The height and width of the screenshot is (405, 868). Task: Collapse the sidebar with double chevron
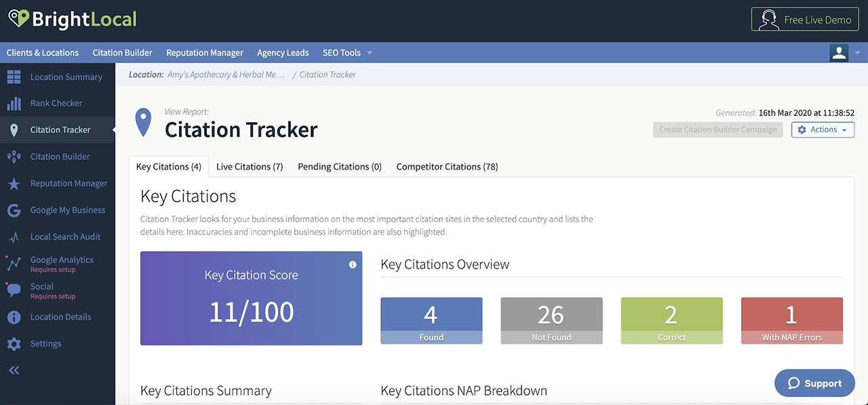[x=14, y=370]
